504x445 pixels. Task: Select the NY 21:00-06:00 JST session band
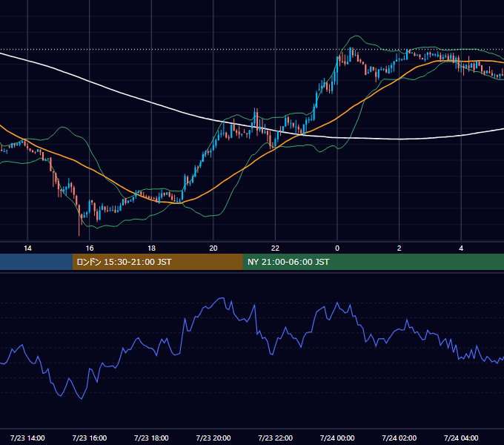click(373, 262)
